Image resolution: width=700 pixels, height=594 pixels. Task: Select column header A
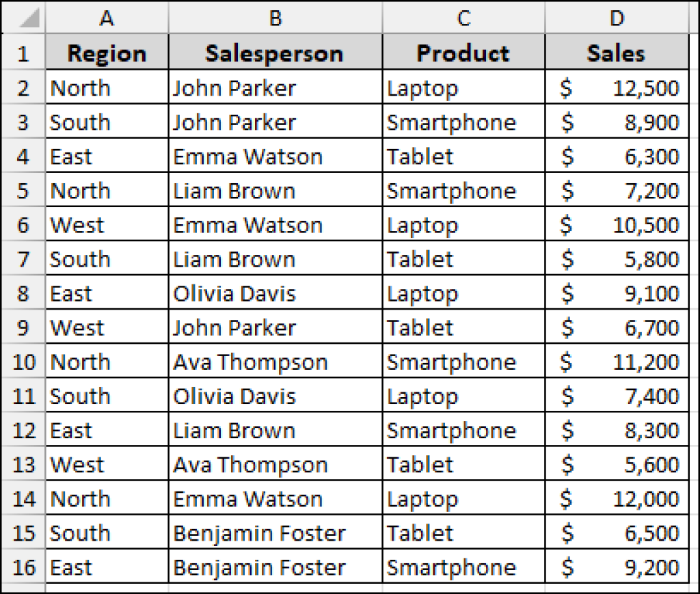(x=106, y=18)
